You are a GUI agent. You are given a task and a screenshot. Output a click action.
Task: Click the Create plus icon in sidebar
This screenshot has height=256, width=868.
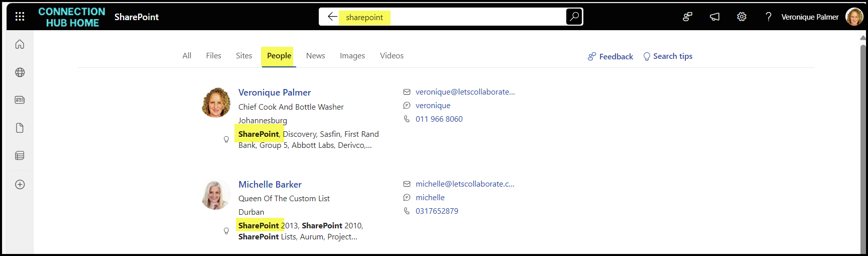pyautogui.click(x=20, y=185)
